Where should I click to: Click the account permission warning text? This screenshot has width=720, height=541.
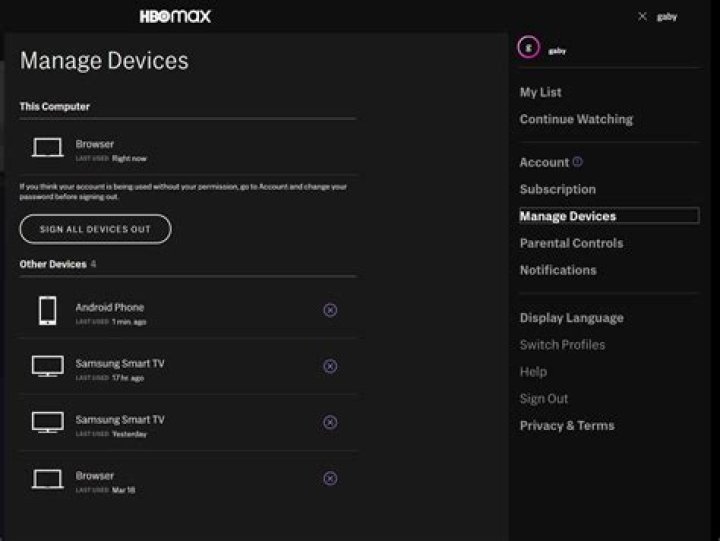click(x=183, y=192)
